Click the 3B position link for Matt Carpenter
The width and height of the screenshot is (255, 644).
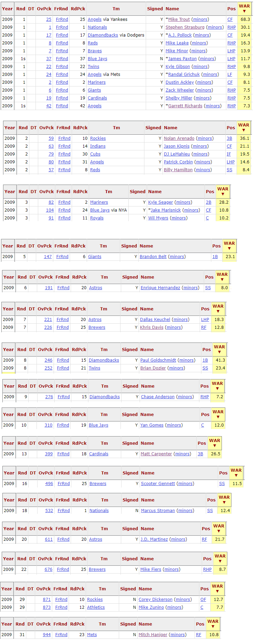pyautogui.click(x=200, y=454)
